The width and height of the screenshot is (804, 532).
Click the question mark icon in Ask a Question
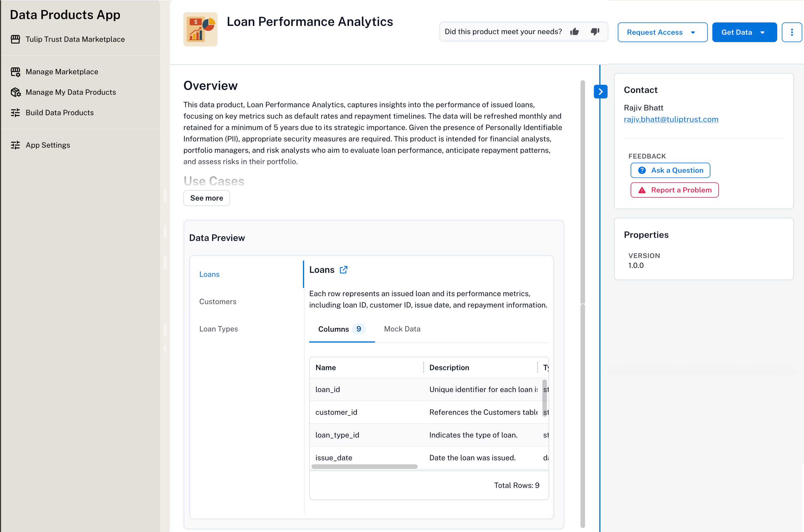coord(642,170)
